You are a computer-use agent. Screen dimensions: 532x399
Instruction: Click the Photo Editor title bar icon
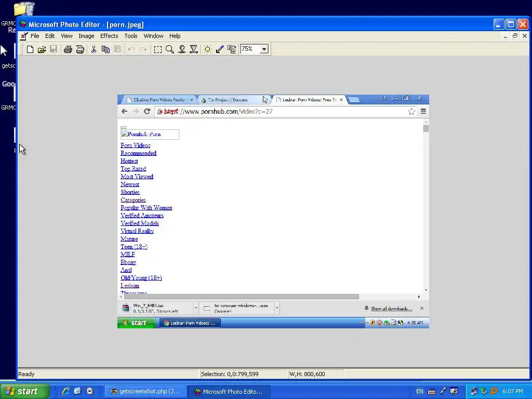[x=23, y=24]
